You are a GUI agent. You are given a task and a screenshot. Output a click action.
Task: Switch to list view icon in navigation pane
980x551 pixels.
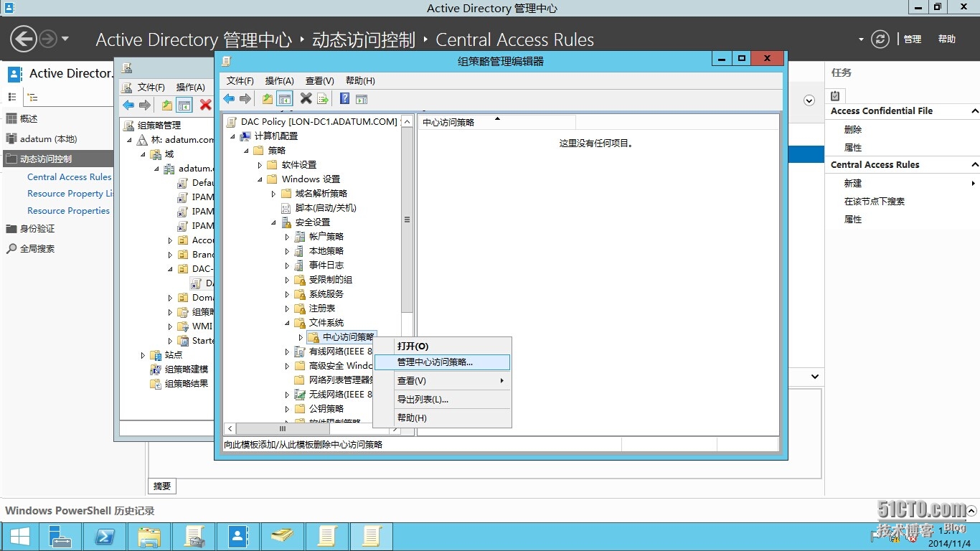(12, 97)
